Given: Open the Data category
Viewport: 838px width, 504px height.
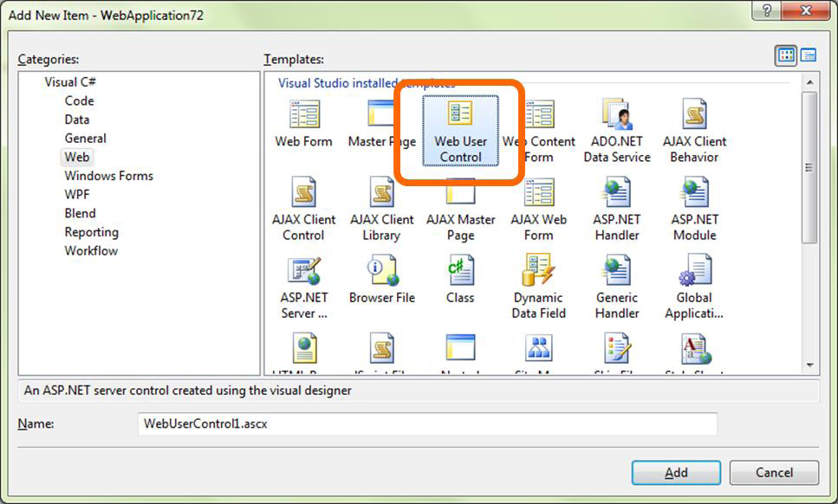Looking at the screenshot, I should [77, 120].
